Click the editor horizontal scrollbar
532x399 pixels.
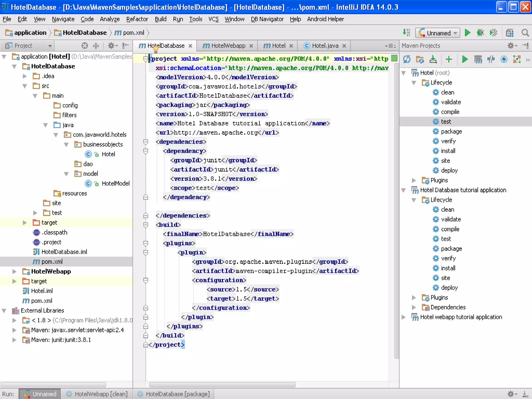(x=222, y=384)
